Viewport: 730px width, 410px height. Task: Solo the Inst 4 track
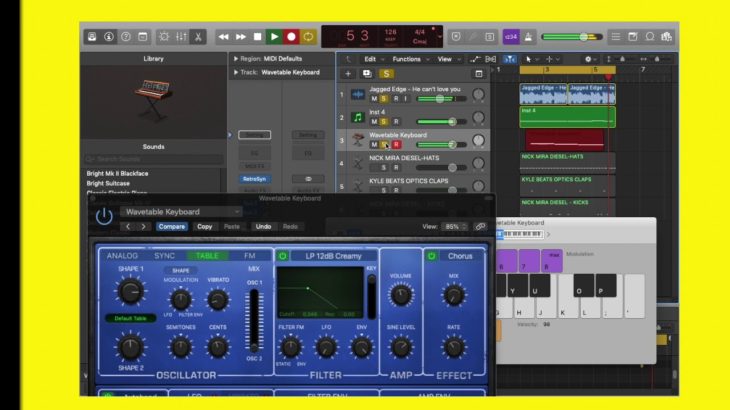[384, 121]
